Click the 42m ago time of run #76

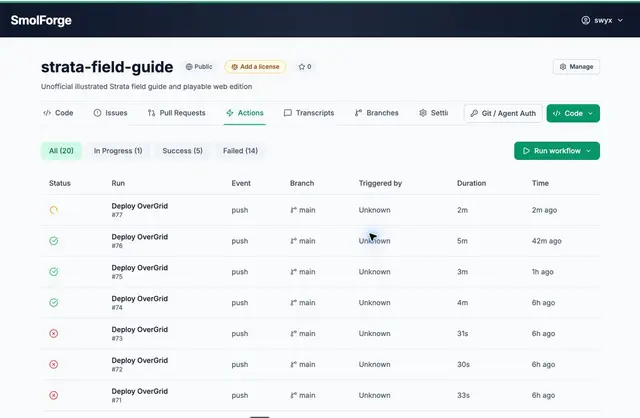coord(547,241)
